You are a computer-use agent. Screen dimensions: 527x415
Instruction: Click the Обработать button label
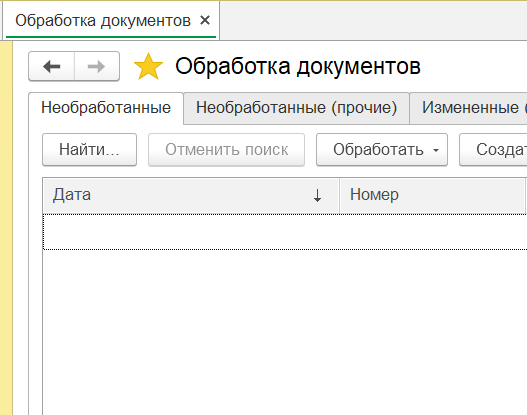tap(378, 150)
